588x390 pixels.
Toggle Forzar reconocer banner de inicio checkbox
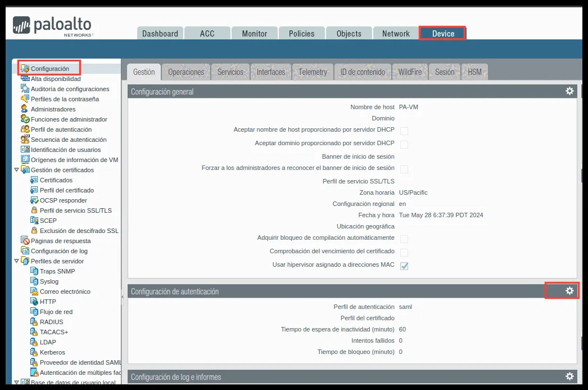click(404, 169)
